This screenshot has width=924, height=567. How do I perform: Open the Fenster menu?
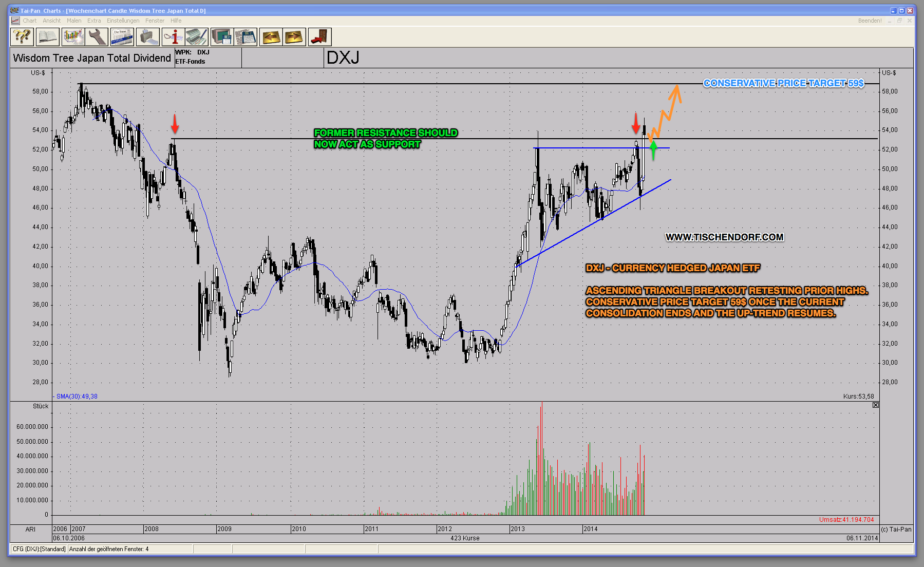[155, 21]
